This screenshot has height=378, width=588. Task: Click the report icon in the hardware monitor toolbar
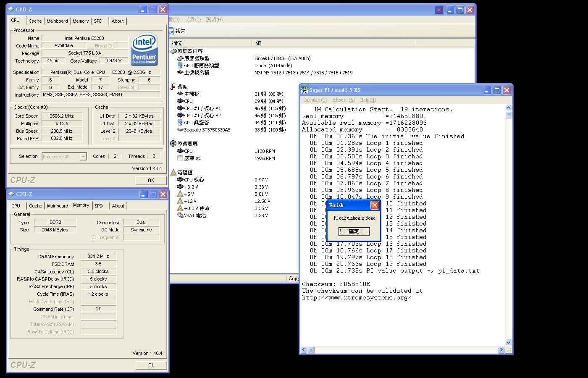pos(171,31)
